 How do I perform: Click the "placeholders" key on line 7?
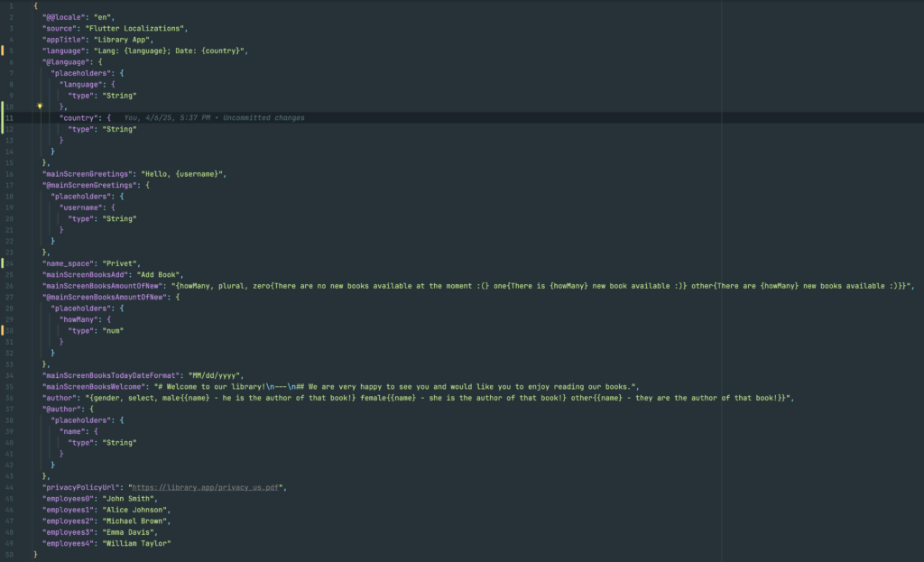[x=81, y=73]
